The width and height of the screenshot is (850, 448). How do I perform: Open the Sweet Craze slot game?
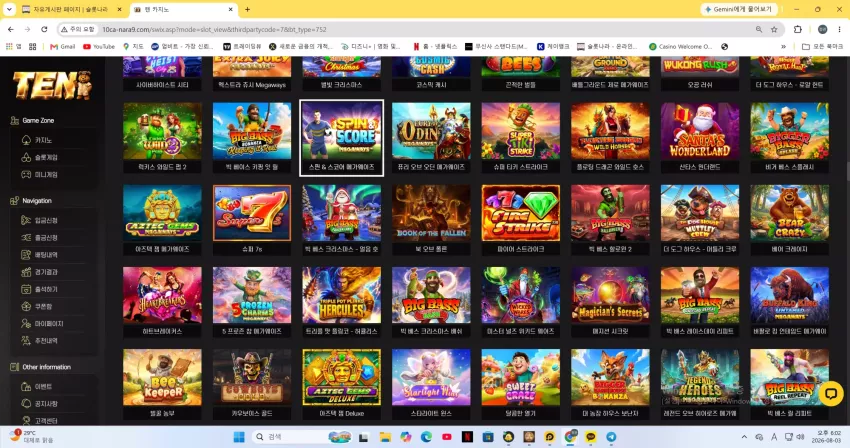click(520, 384)
